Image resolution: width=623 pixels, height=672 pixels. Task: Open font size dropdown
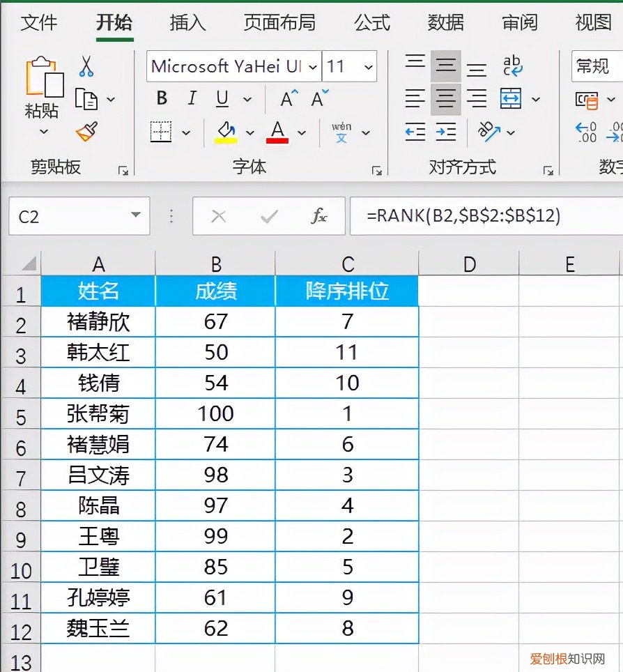coord(369,67)
